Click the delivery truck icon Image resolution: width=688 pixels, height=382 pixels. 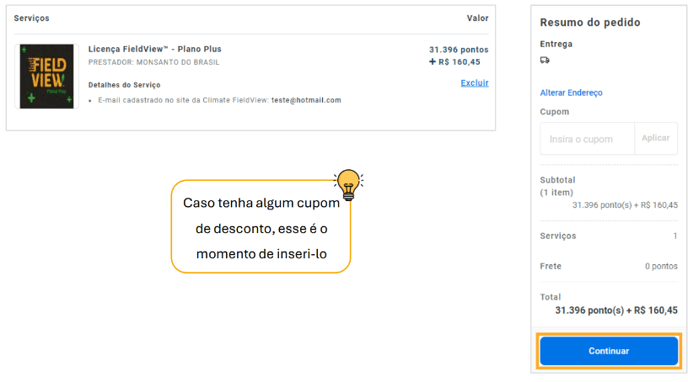pos(545,60)
